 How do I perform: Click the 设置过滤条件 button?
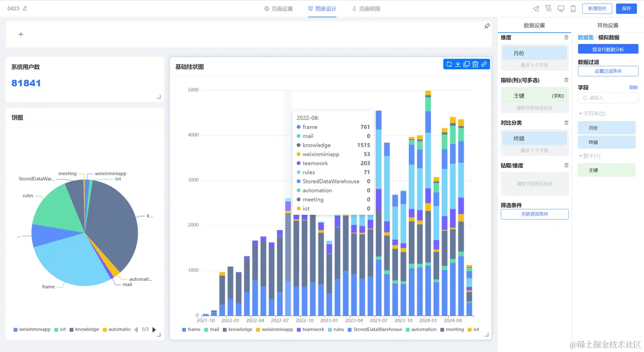[x=608, y=71]
